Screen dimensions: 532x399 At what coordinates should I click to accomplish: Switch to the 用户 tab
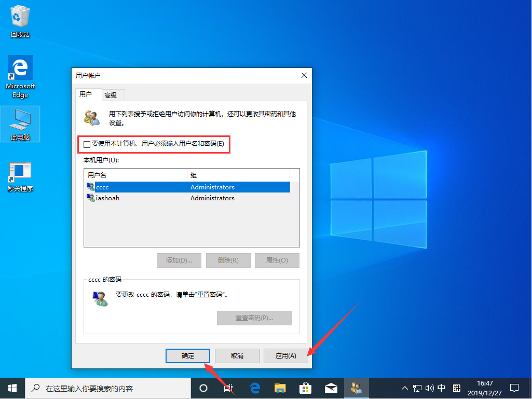pyautogui.click(x=88, y=95)
